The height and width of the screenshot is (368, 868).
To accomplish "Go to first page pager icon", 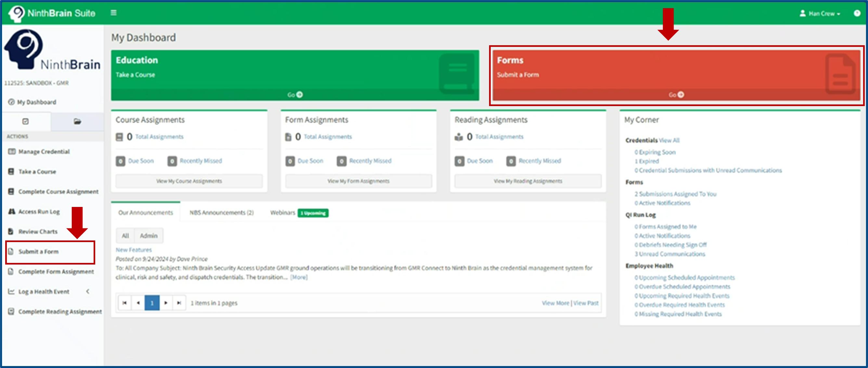I will click(x=125, y=303).
